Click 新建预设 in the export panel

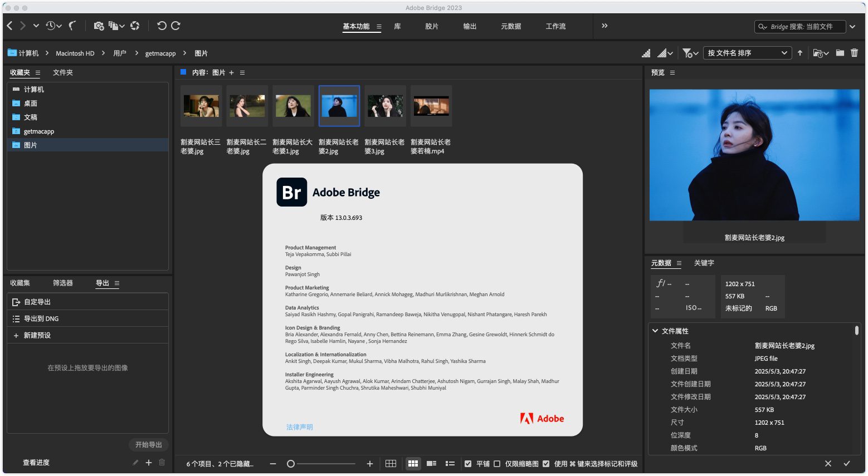pyautogui.click(x=37, y=335)
